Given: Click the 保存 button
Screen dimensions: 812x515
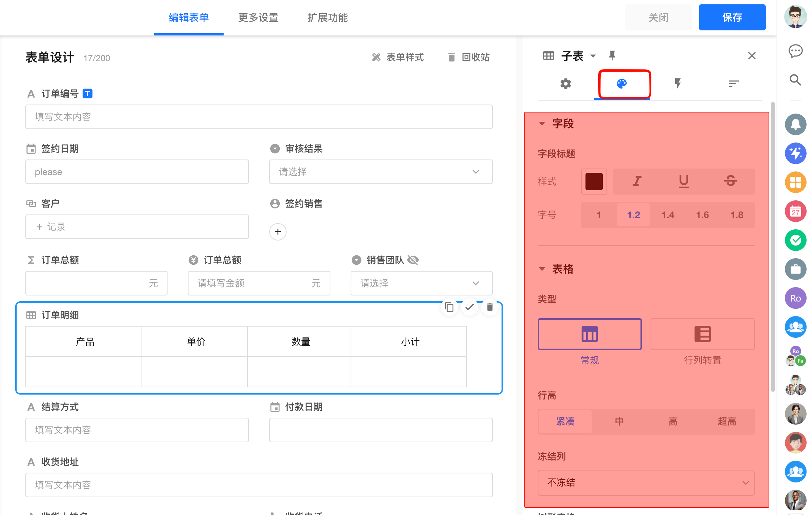Looking at the screenshot, I should point(732,17).
